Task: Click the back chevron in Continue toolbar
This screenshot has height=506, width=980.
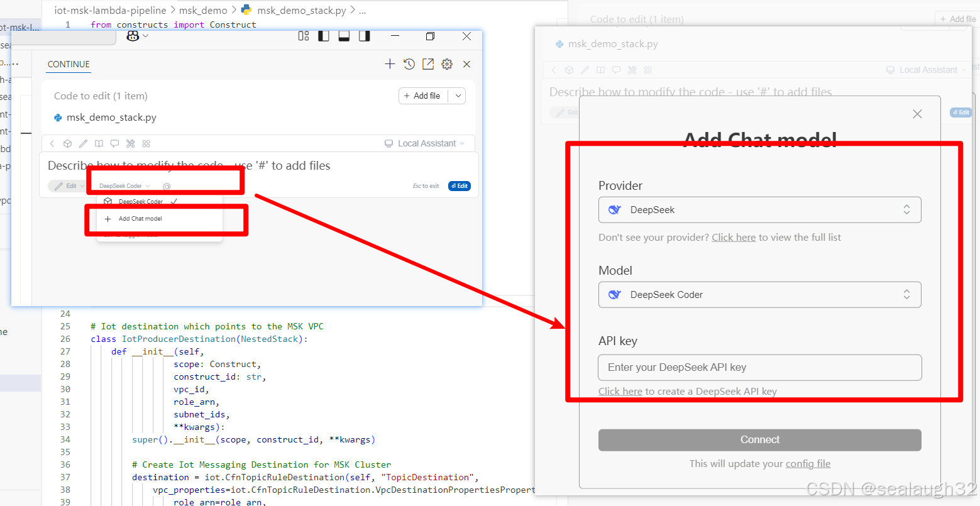Action: [x=52, y=143]
